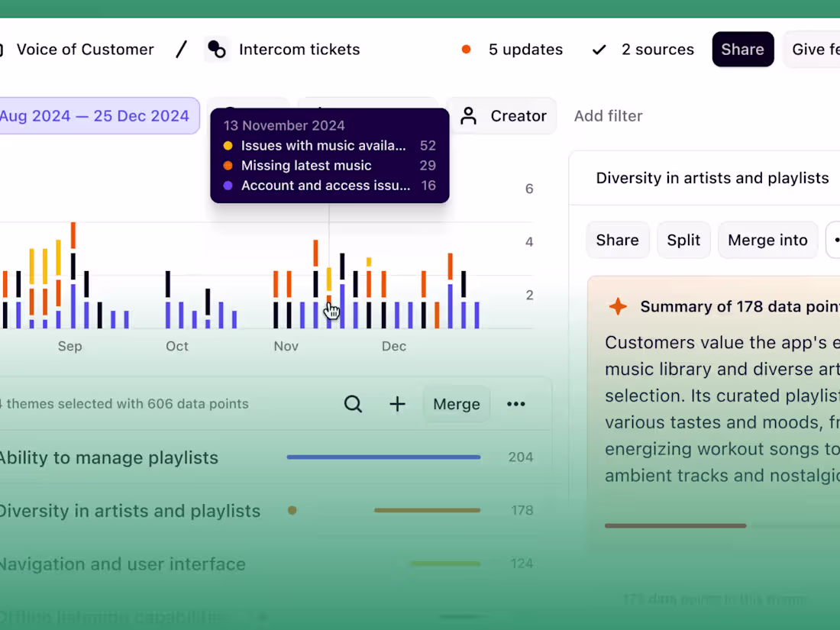The width and height of the screenshot is (840, 630).
Task: Click the Merge themes button
Action: 457,404
